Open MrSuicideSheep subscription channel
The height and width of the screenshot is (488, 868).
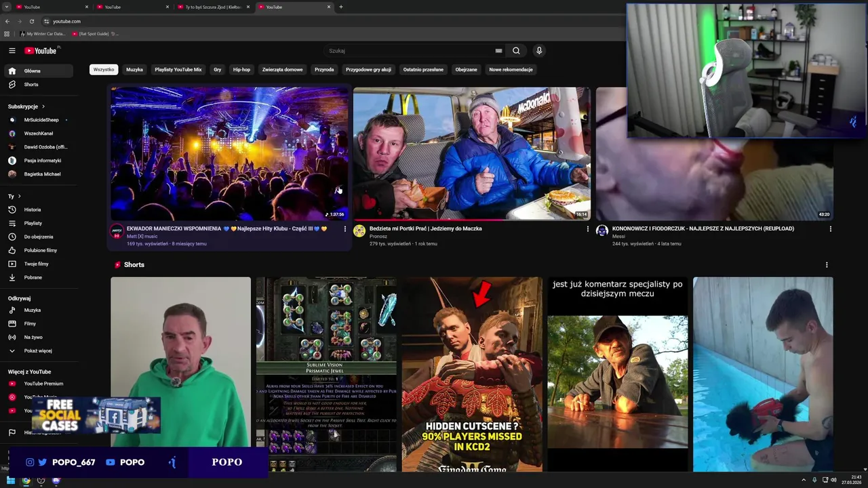(40, 120)
